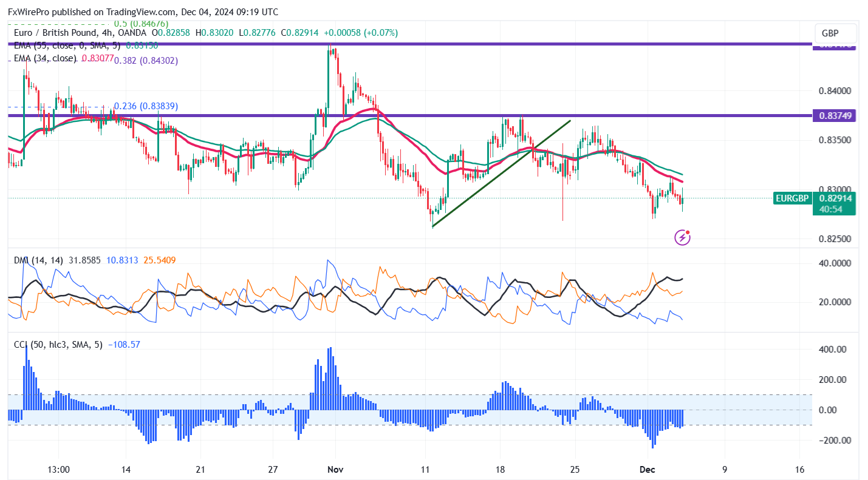Image resolution: width=868 pixels, height=480 pixels.
Task: Click the Nov date on time axis
Action: point(335,470)
